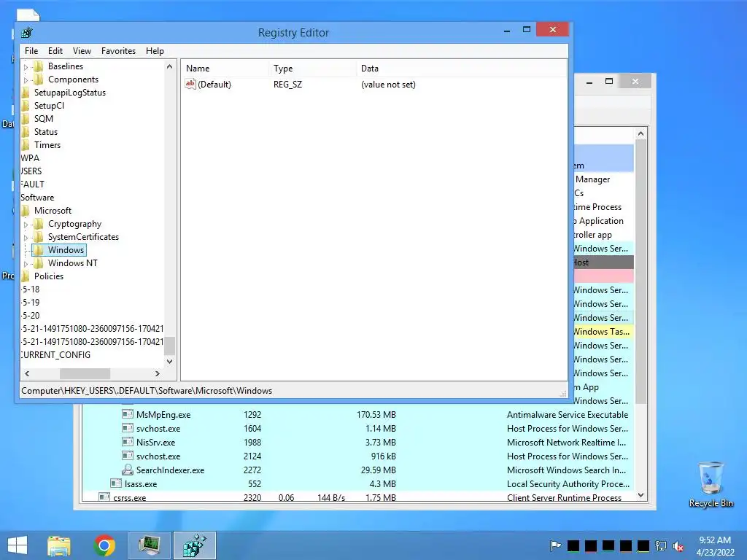Select NisSrv.exe process icon
The image size is (747, 560).
click(127, 442)
